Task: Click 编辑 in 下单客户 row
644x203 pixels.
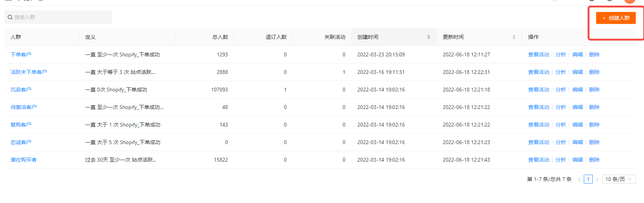Action: 577,54
